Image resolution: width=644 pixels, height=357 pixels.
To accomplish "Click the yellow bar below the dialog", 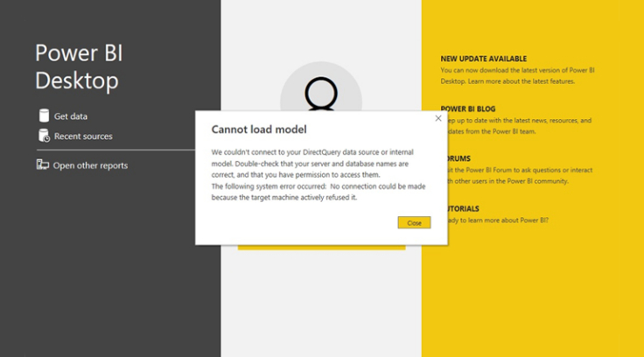I will (x=322, y=248).
